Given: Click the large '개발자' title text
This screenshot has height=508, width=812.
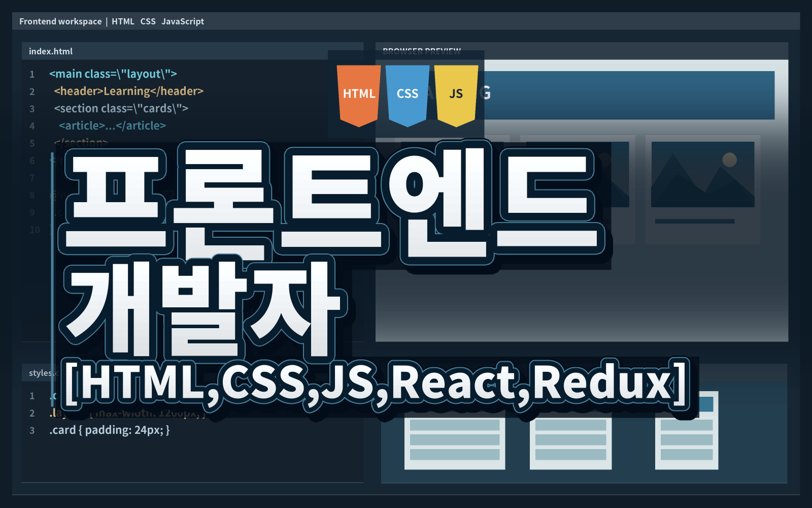Looking at the screenshot, I should click(203, 309).
